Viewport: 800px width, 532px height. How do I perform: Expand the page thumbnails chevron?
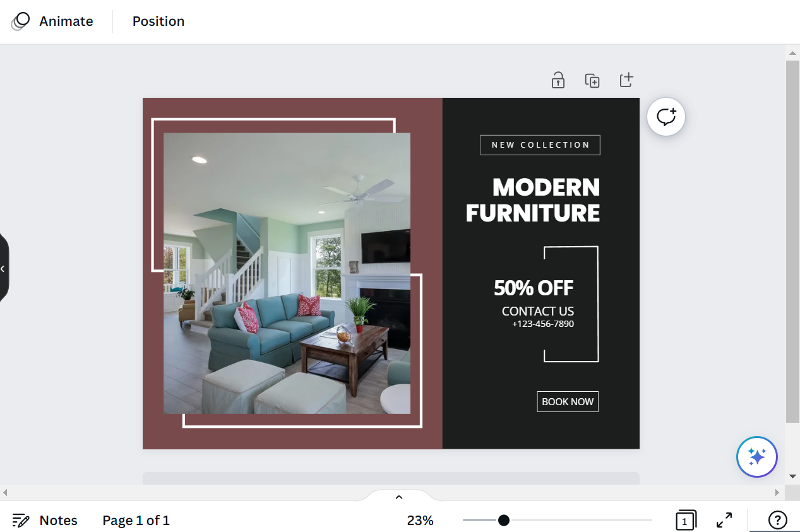pos(399,497)
